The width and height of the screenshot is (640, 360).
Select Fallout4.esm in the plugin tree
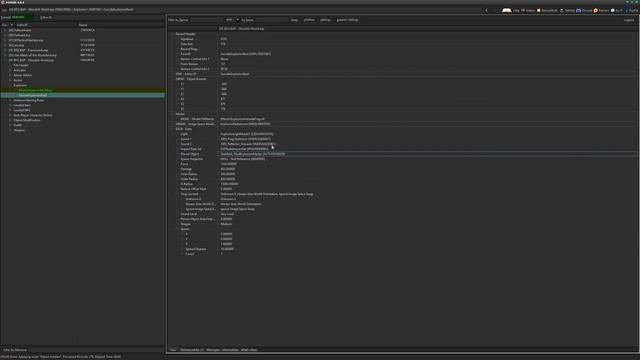tap(20, 30)
